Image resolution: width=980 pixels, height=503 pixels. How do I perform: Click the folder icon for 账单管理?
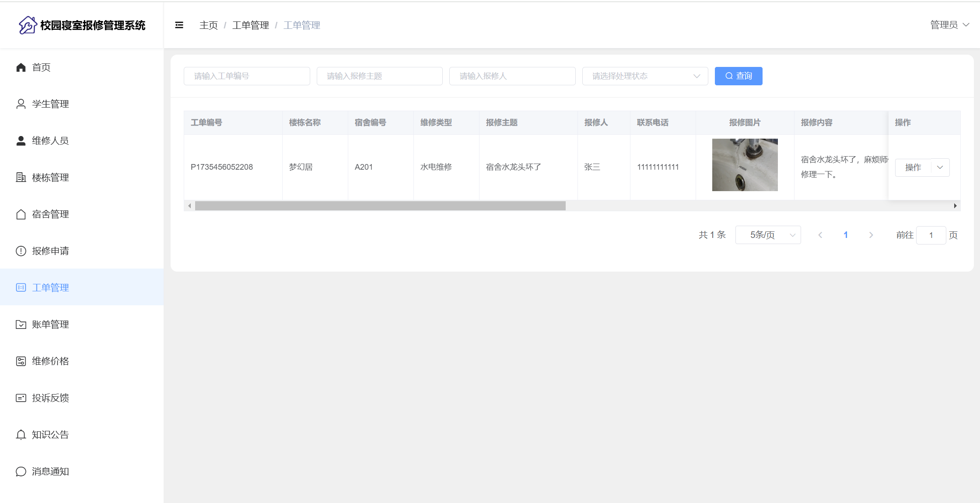pos(21,325)
